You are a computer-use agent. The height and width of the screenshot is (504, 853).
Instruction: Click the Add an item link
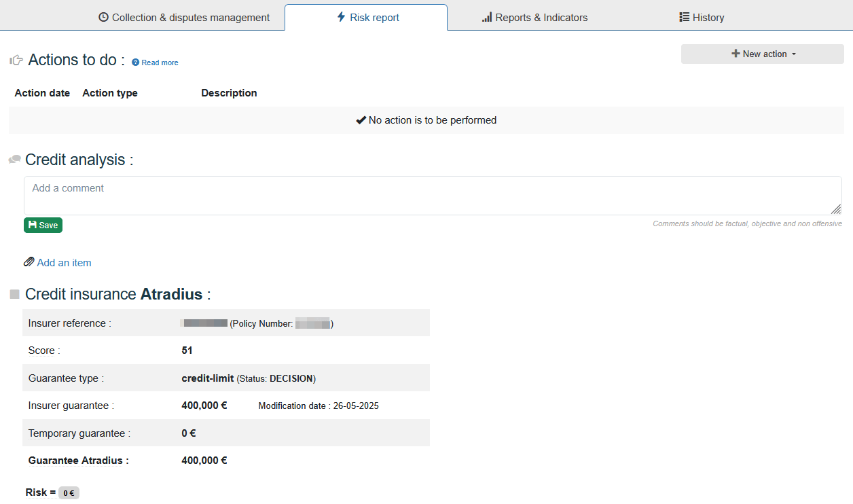click(64, 263)
